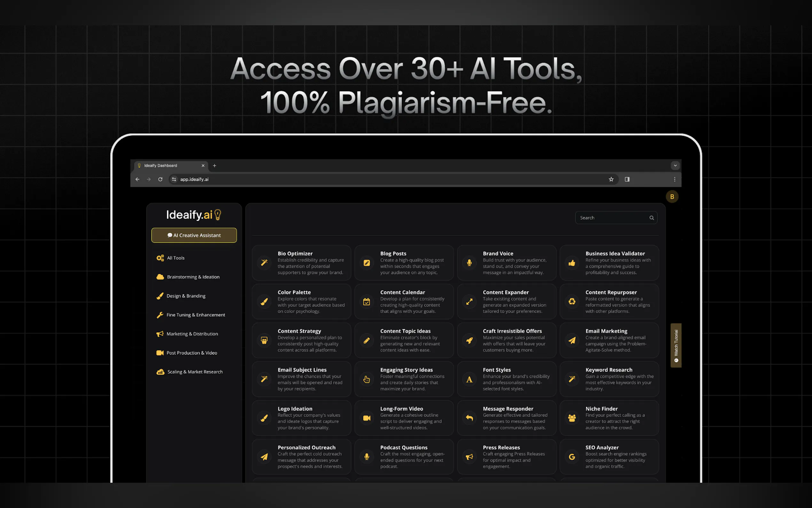The height and width of the screenshot is (508, 812).
Task: Click the Niche Finder people icon
Action: (572, 418)
